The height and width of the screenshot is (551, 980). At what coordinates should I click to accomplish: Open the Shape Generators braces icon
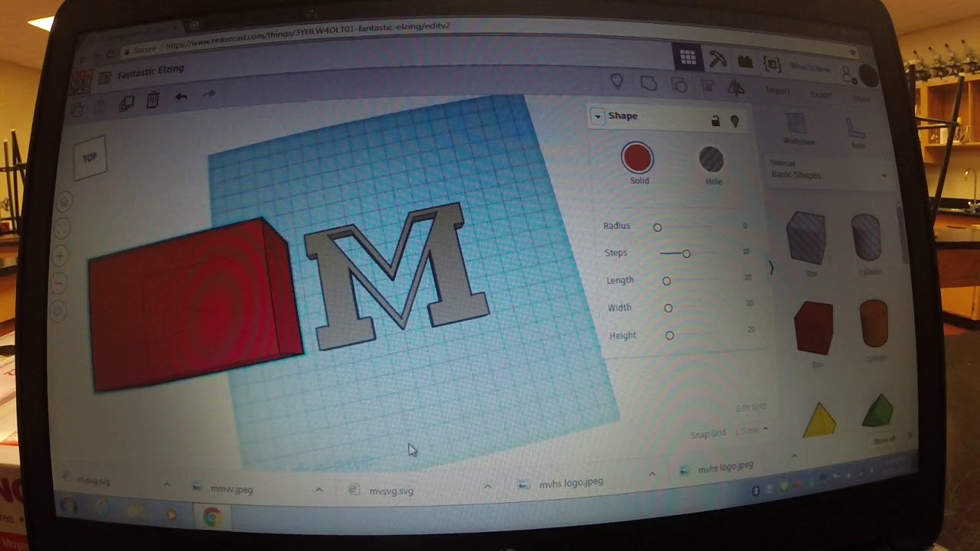click(773, 64)
